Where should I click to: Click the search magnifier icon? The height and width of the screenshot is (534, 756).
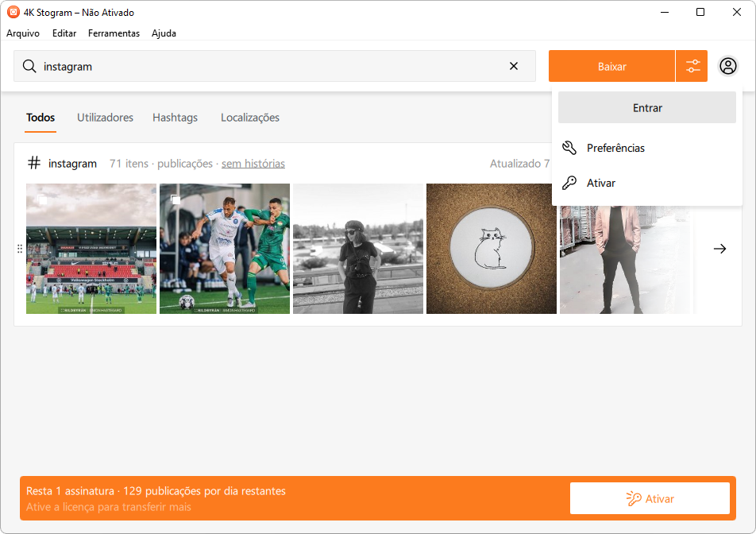coord(29,67)
